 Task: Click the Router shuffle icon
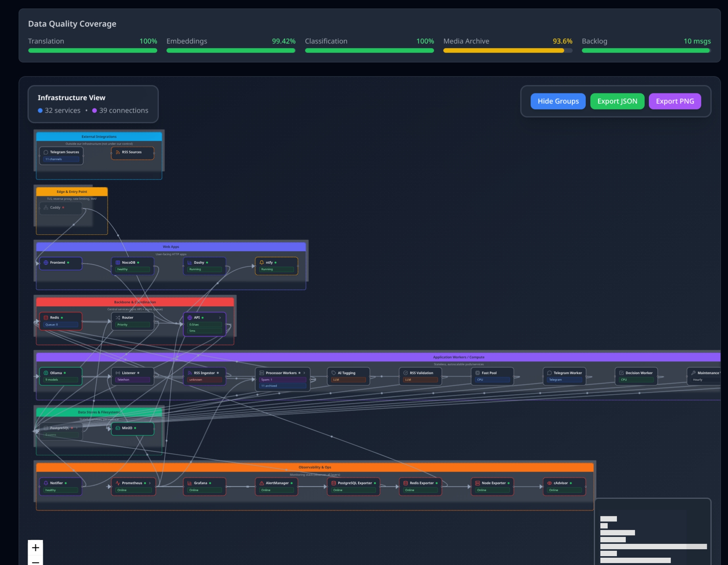pyautogui.click(x=118, y=318)
